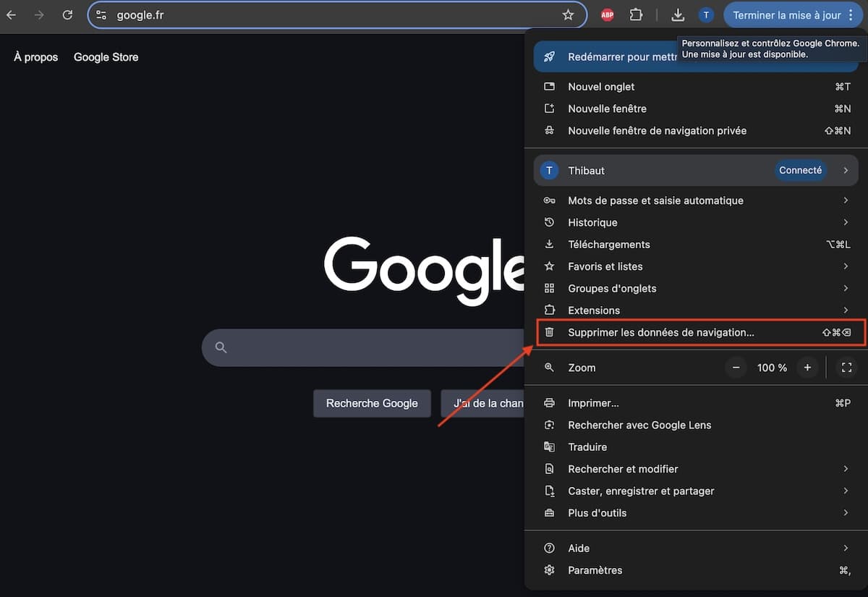Bookmark this page with the star icon
This screenshot has height=597, width=868.
click(x=568, y=14)
